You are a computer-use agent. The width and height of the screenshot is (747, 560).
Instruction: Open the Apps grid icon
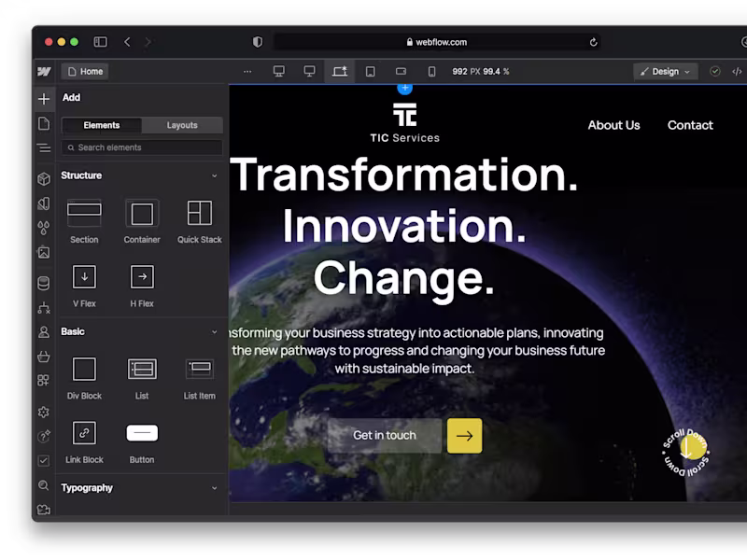44,380
